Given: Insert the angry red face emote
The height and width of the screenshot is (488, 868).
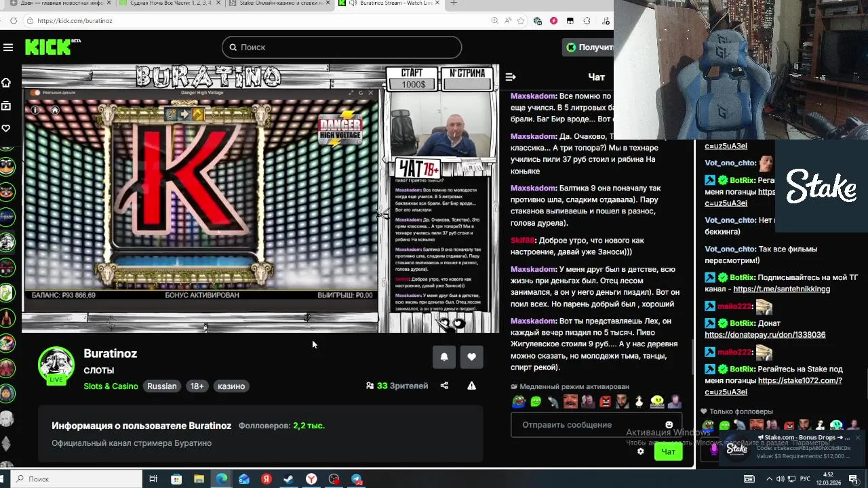Looking at the screenshot, I should (x=605, y=402).
